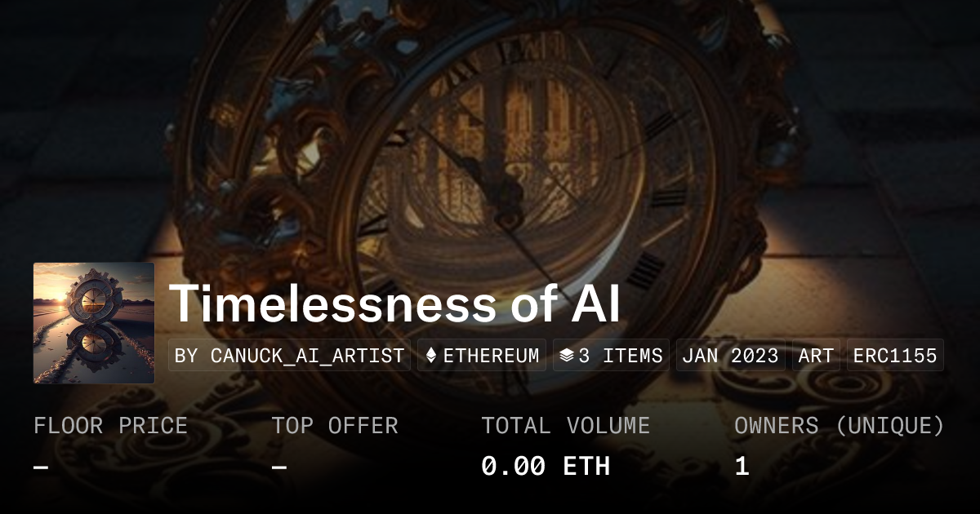The width and height of the screenshot is (980, 514).
Task: Click the stacked layers items icon
Action: tap(566, 356)
